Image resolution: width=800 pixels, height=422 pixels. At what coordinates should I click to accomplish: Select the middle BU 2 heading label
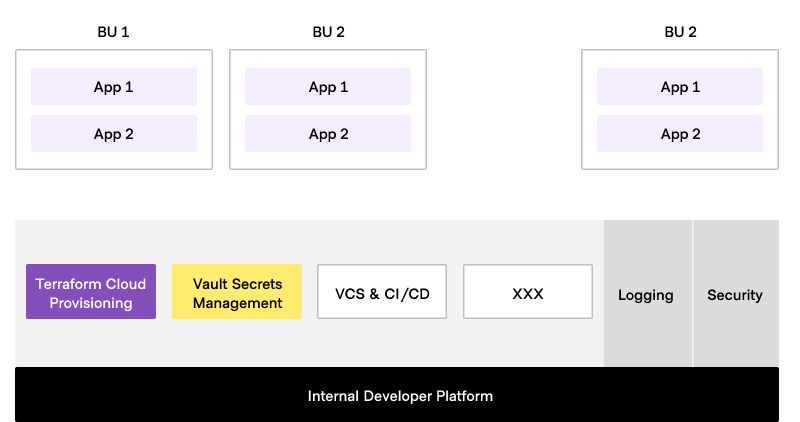pyautogui.click(x=328, y=32)
